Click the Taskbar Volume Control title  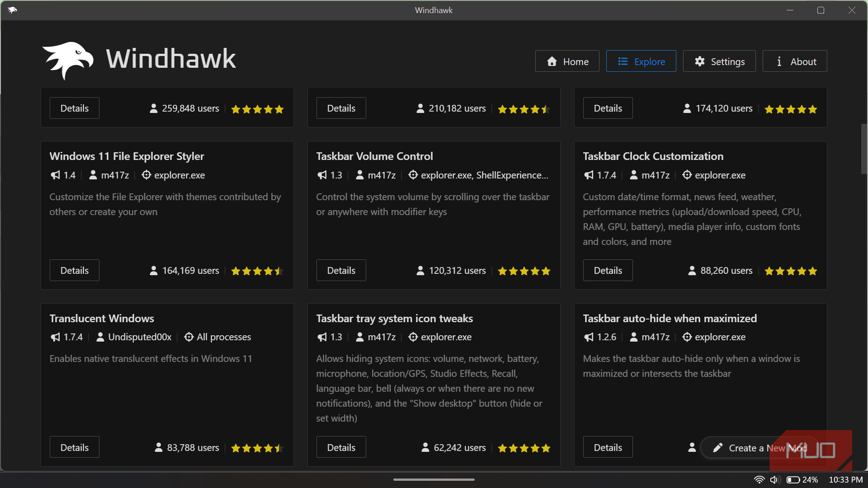click(374, 156)
